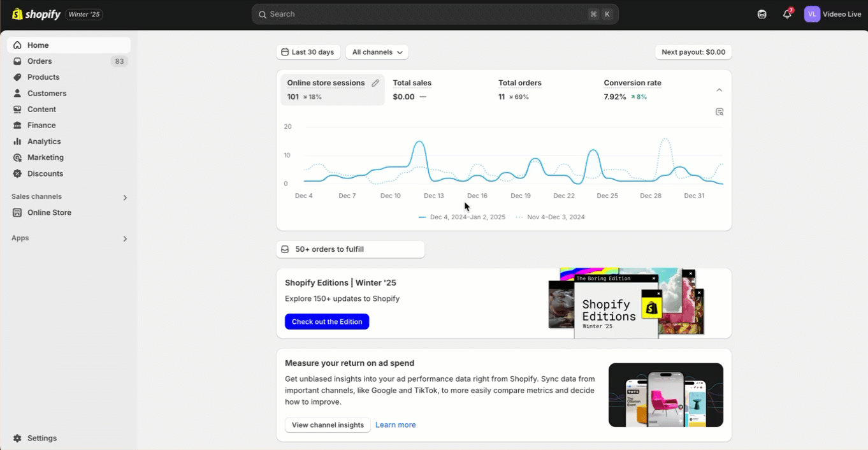Expand the Sales channels section
Image resolution: width=868 pixels, height=450 pixels.
[125, 198]
